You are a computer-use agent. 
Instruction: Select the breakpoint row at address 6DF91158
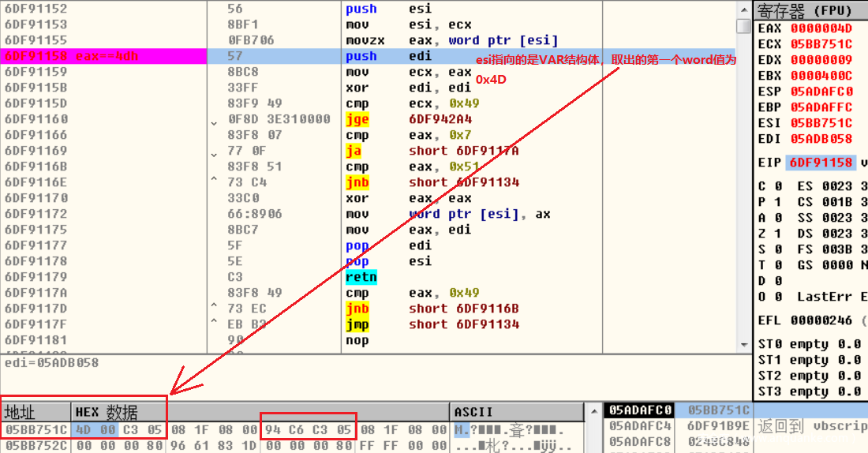103,56
